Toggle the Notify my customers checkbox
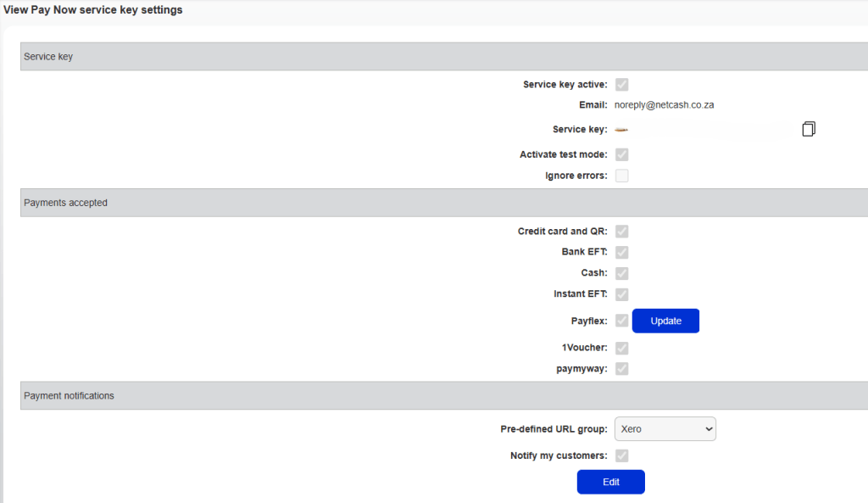This screenshot has width=868, height=503. [622, 455]
